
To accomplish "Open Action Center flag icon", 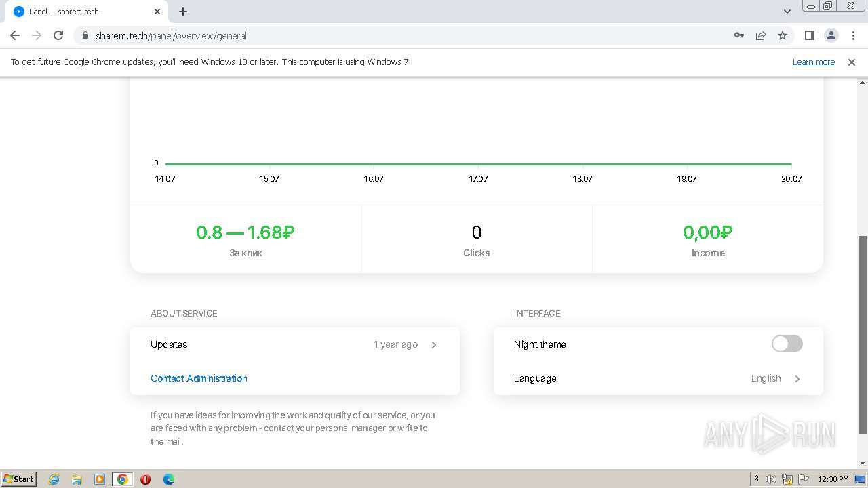I will 804,479.
